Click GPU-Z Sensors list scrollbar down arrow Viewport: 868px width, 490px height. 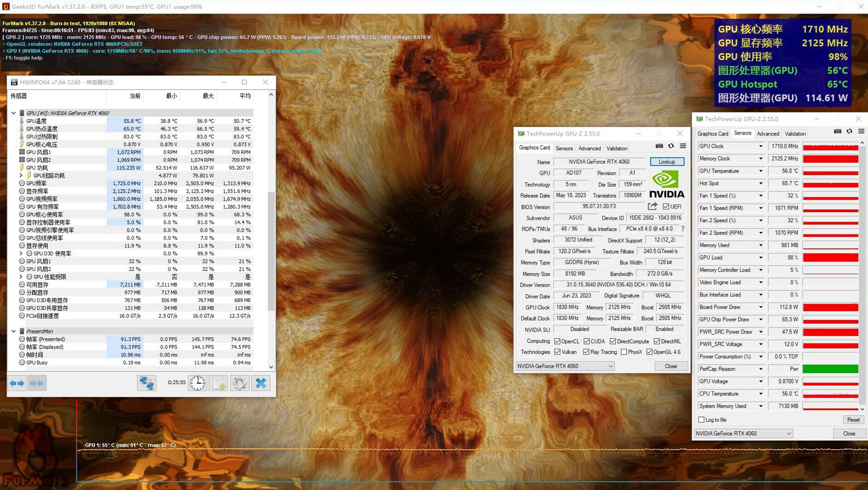(862, 409)
